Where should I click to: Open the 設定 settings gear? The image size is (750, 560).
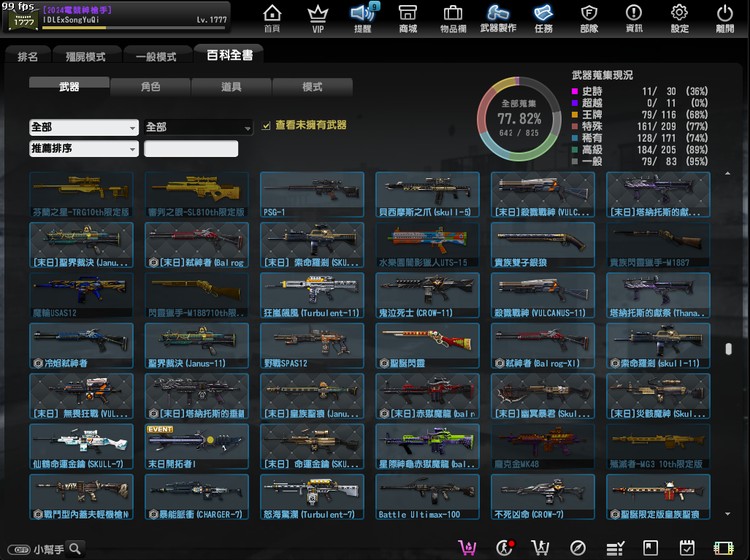pyautogui.click(x=679, y=18)
